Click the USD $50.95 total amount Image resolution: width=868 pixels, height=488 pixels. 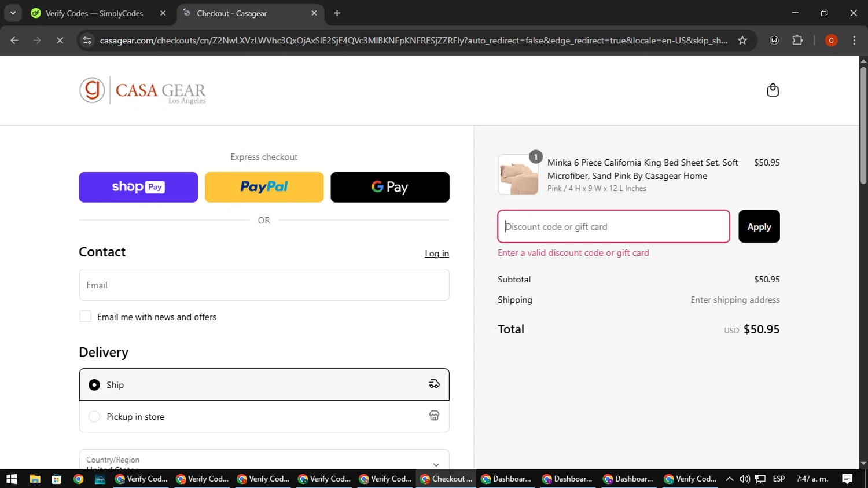pyautogui.click(x=752, y=329)
